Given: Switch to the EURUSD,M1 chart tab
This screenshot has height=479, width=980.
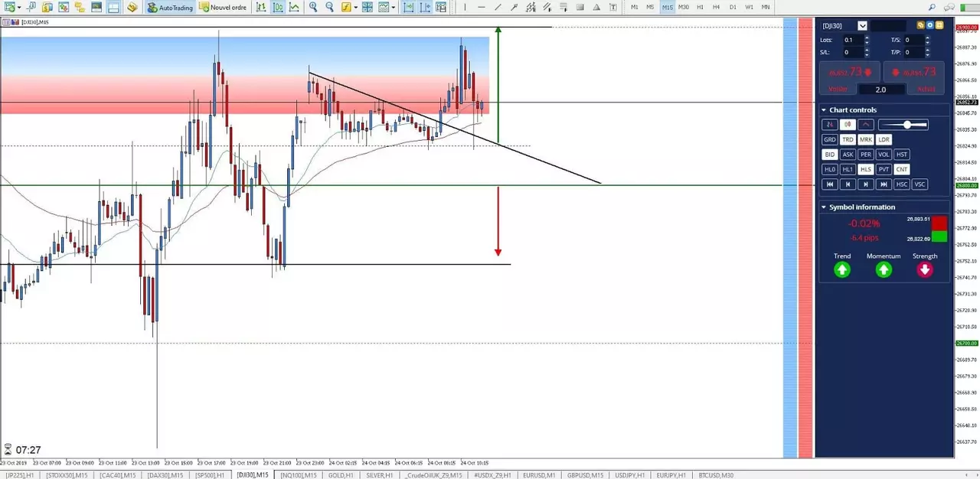Looking at the screenshot, I should coord(538,475).
